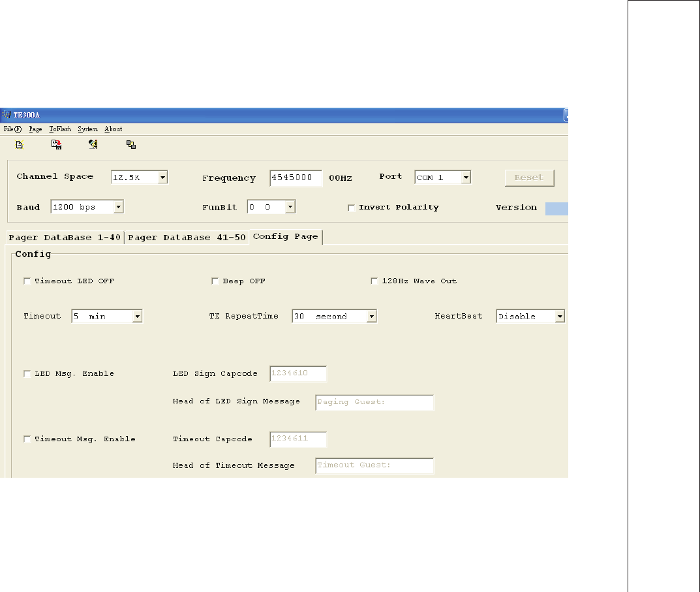Open the TX RepeatTime dropdown
The height and width of the screenshot is (592, 700).
[x=371, y=317]
